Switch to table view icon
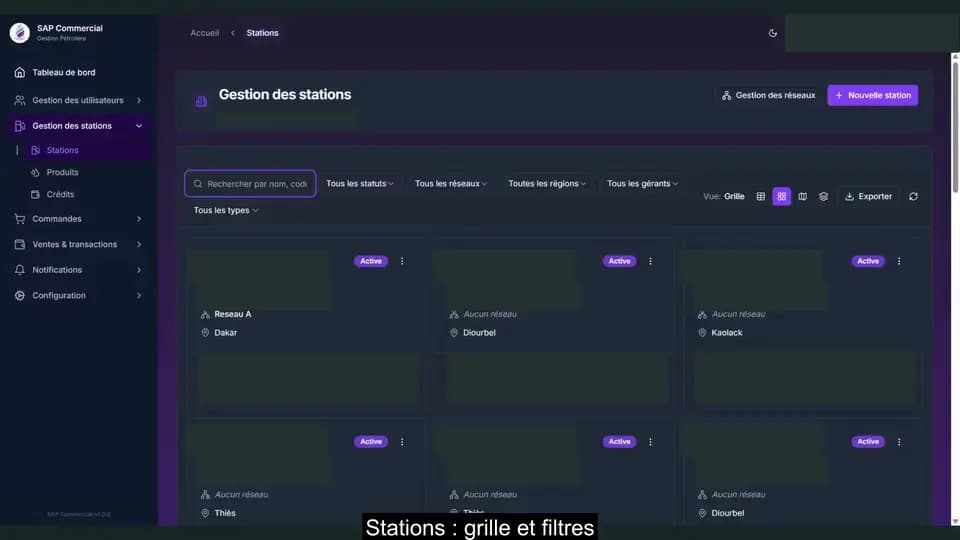Image resolution: width=960 pixels, height=540 pixels. tap(760, 197)
